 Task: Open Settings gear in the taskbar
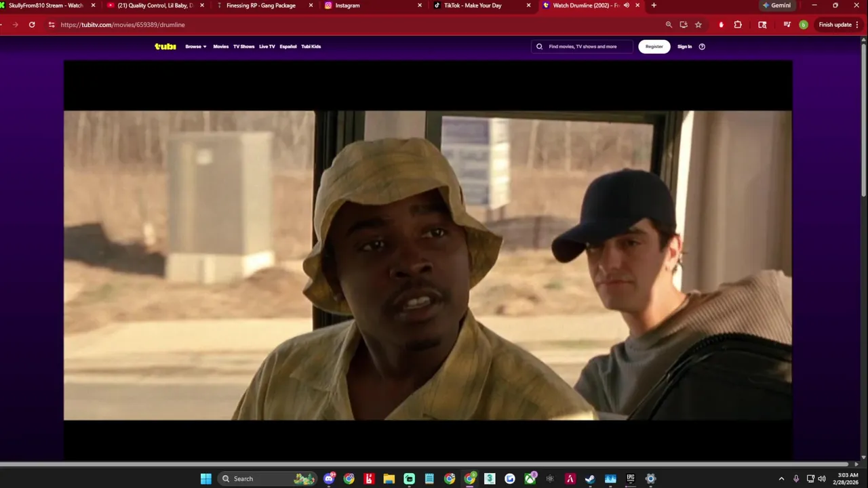(x=651, y=479)
